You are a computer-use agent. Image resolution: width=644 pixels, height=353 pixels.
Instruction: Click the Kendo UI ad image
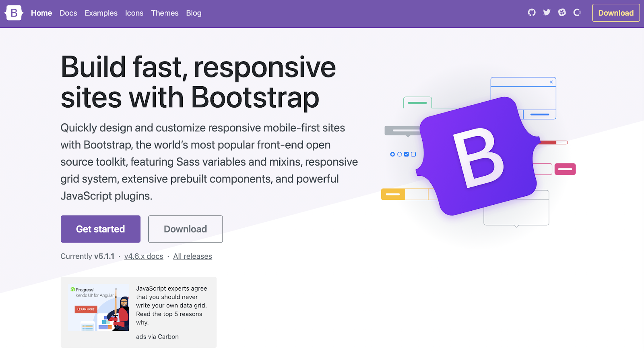coord(99,307)
